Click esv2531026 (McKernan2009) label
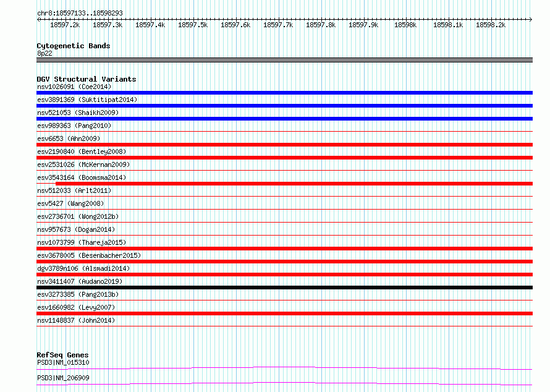This screenshot has width=550, height=392. tap(83, 164)
